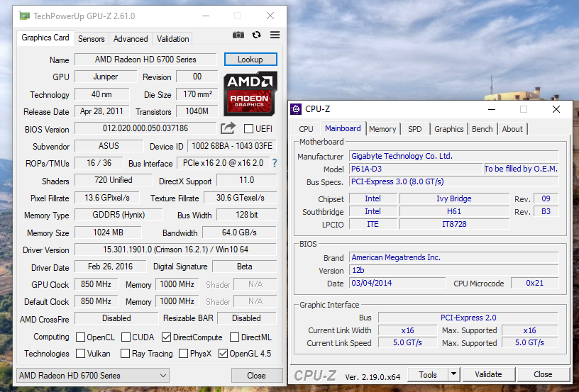Open the SPD tab in CPU-Z

pyautogui.click(x=414, y=129)
